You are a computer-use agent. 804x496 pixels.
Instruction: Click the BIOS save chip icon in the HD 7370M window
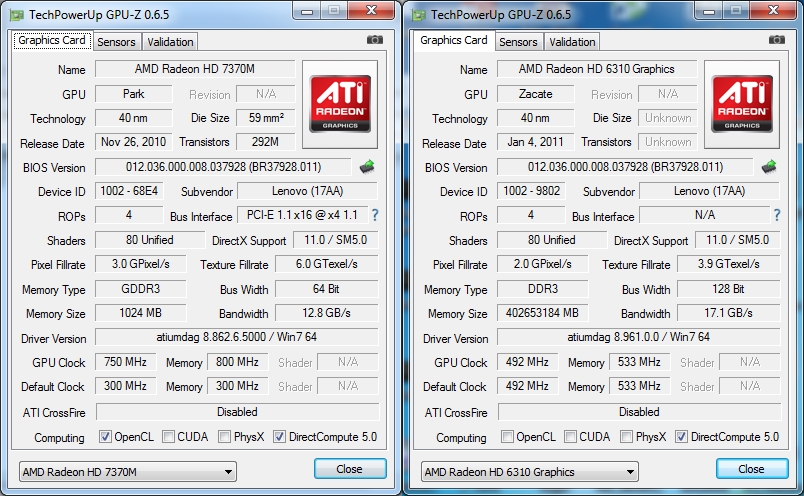(367, 167)
